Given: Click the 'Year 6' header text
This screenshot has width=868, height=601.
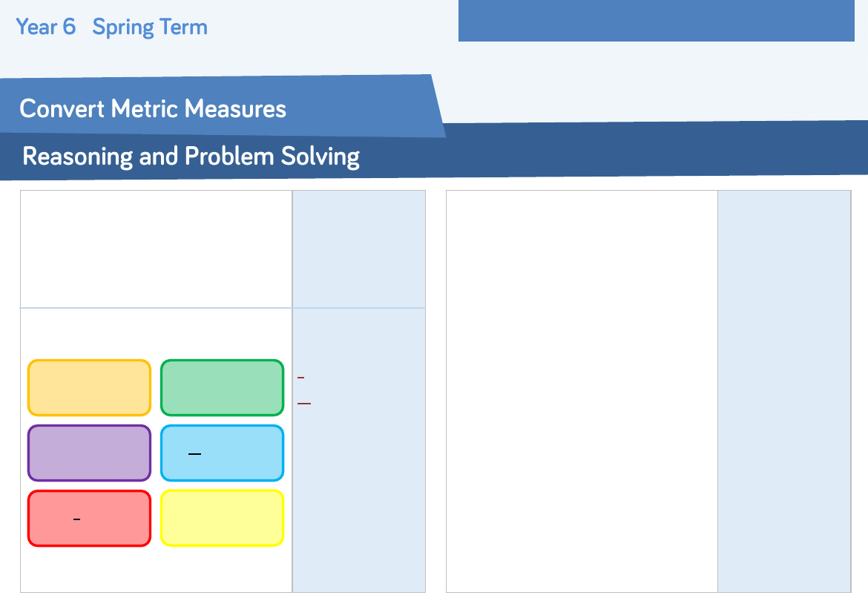Looking at the screenshot, I should pos(46,27).
